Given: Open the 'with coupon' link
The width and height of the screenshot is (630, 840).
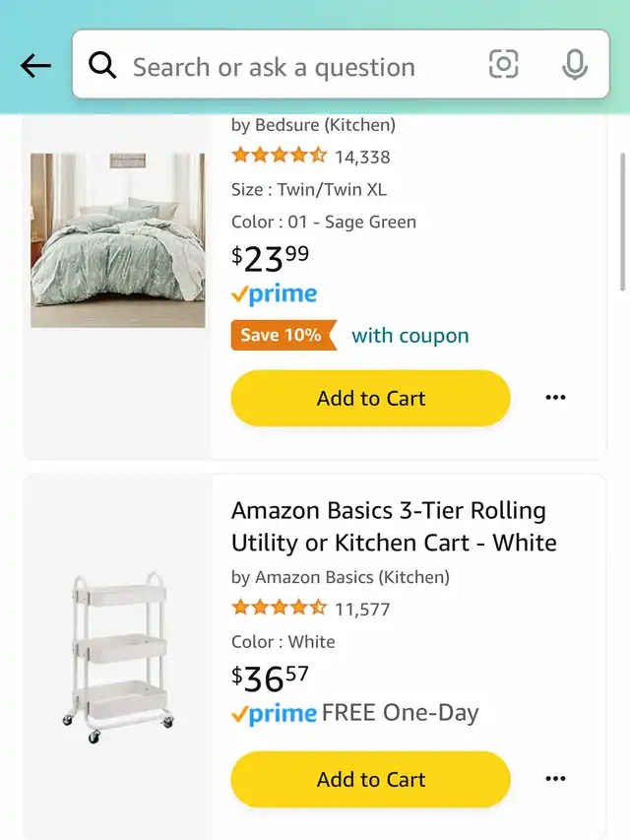Looking at the screenshot, I should tap(409, 336).
